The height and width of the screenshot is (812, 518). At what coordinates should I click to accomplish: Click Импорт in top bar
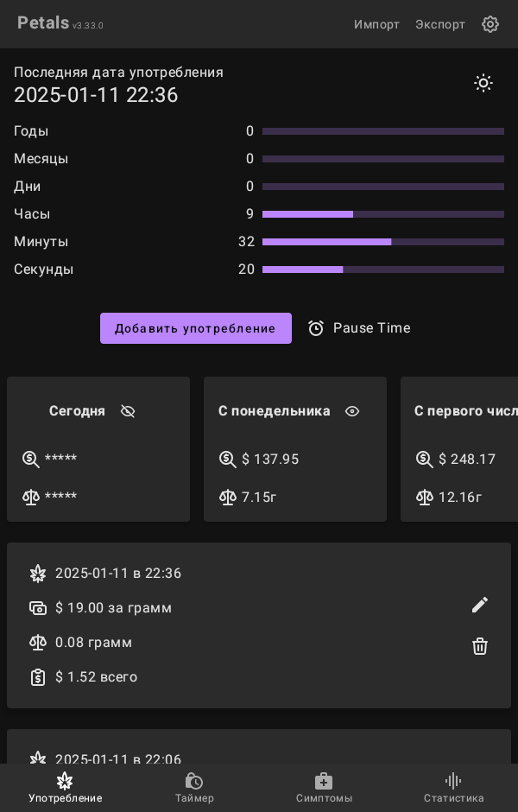[x=376, y=24]
